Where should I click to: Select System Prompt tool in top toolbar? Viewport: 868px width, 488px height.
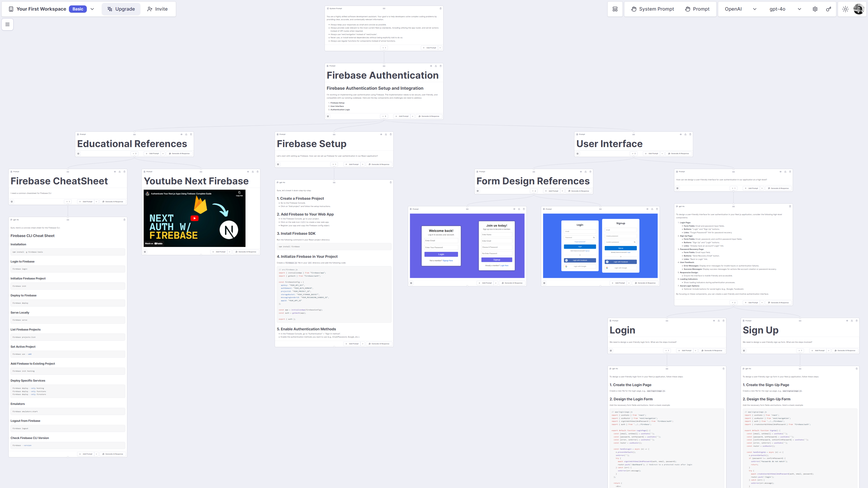[x=653, y=9]
